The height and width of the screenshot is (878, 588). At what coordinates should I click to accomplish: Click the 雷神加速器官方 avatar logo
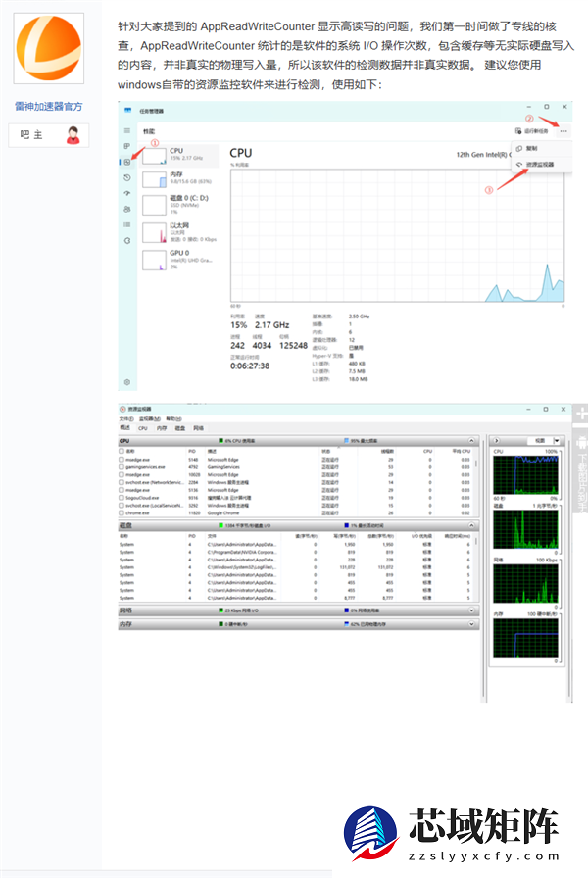49,52
